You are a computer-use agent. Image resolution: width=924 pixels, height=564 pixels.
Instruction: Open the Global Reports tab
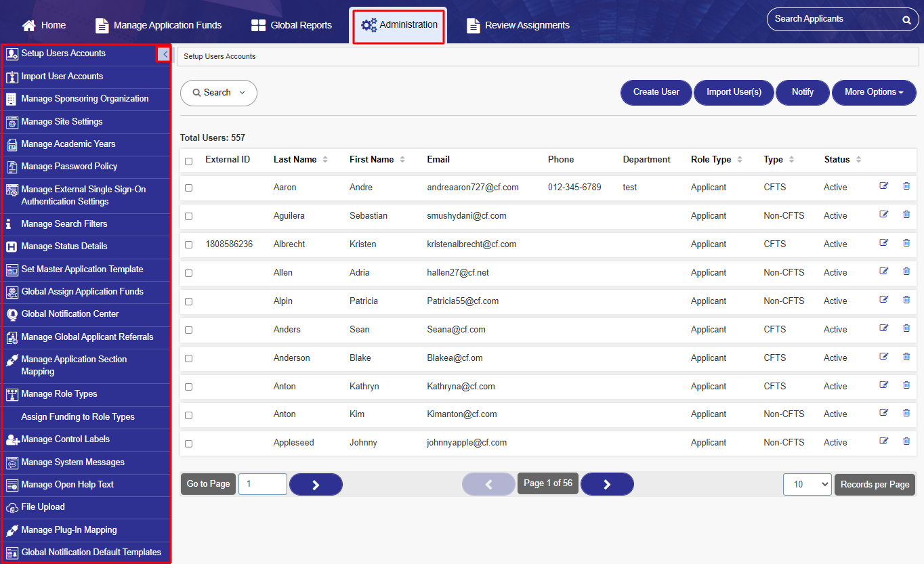pyautogui.click(x=291, y=25)
